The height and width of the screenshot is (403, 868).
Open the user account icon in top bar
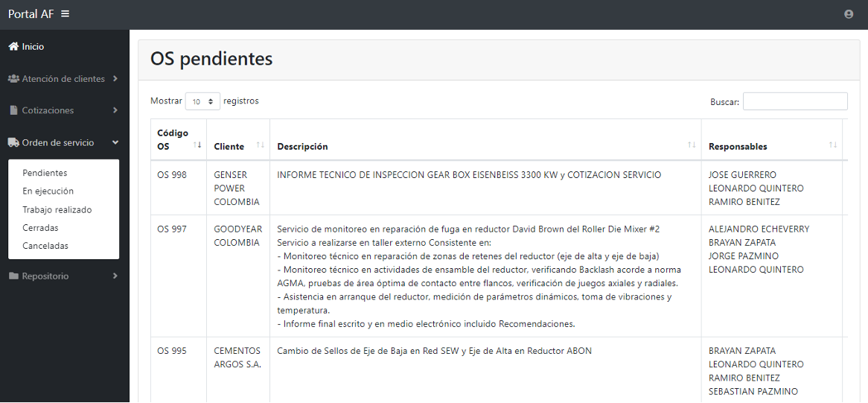(x=849, y=14)
